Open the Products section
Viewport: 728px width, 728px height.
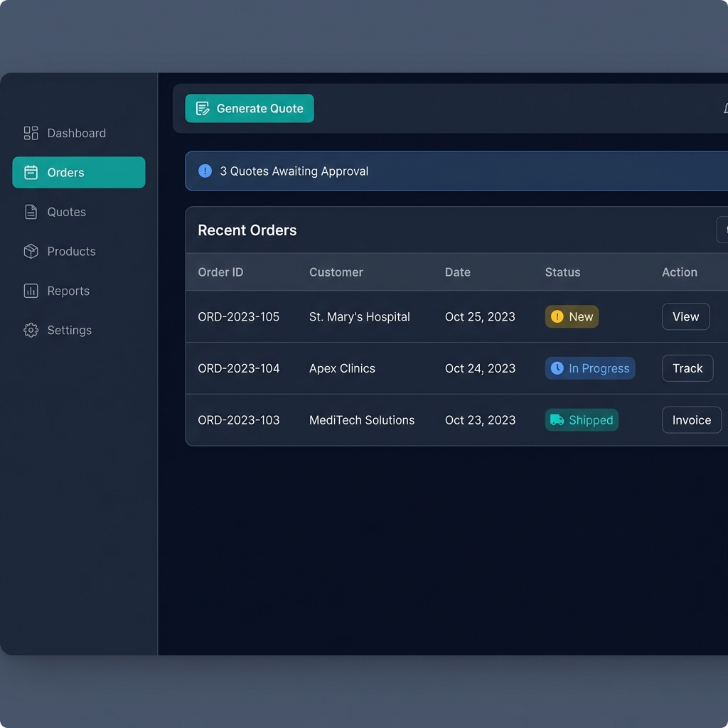pyautogui.click(x=78, y=251)
